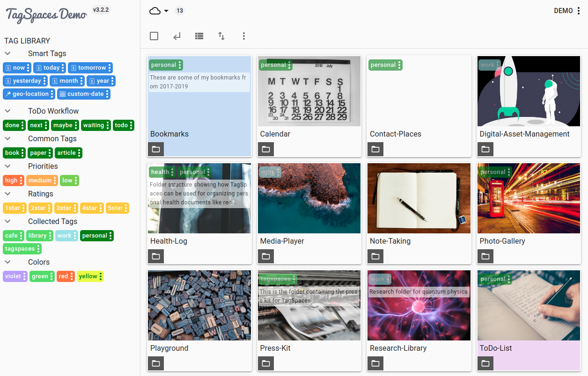Image resolution: width=588 pixels, height=376 pixels.
Task: Click the Playground folder name
Action: (x=169, y=348)
